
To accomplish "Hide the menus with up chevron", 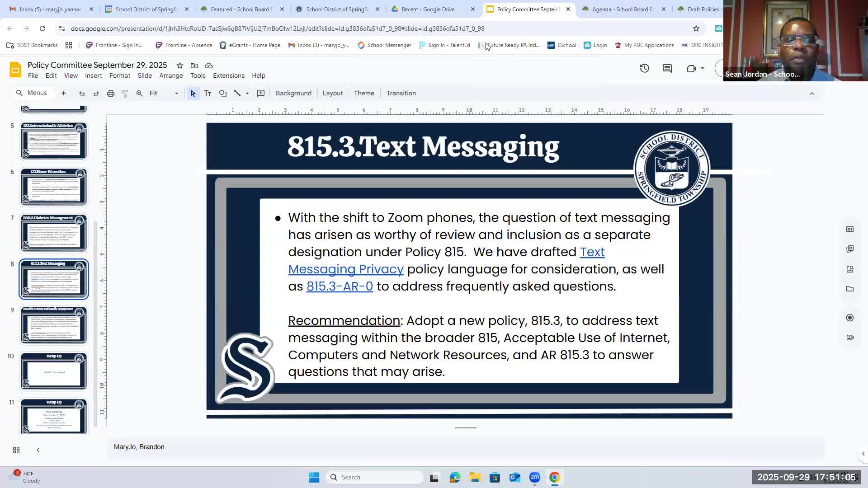I will click(811, 94).
